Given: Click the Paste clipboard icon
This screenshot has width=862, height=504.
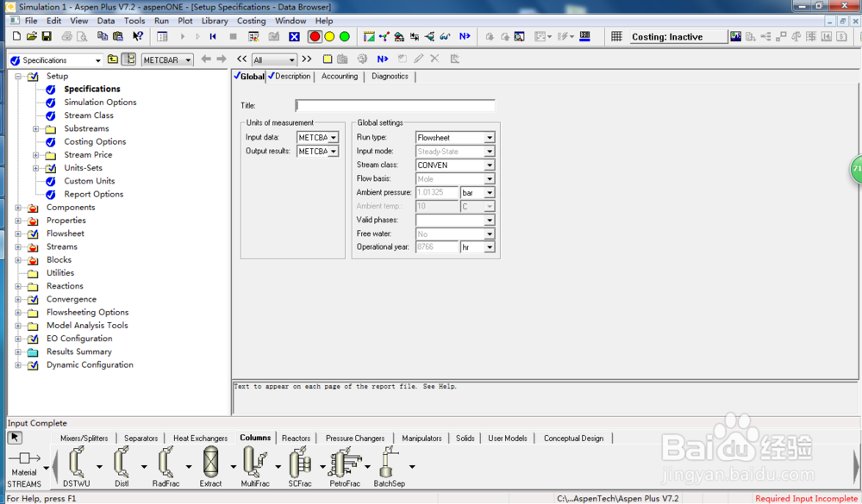Looking at the screenshot, I should (x=117, y=36).
